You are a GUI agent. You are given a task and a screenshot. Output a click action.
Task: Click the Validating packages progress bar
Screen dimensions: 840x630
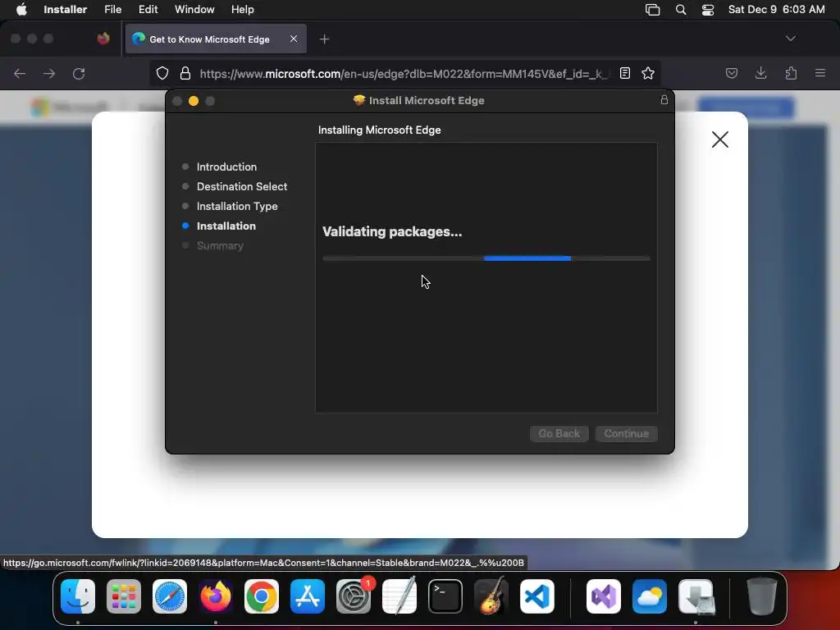486,258
